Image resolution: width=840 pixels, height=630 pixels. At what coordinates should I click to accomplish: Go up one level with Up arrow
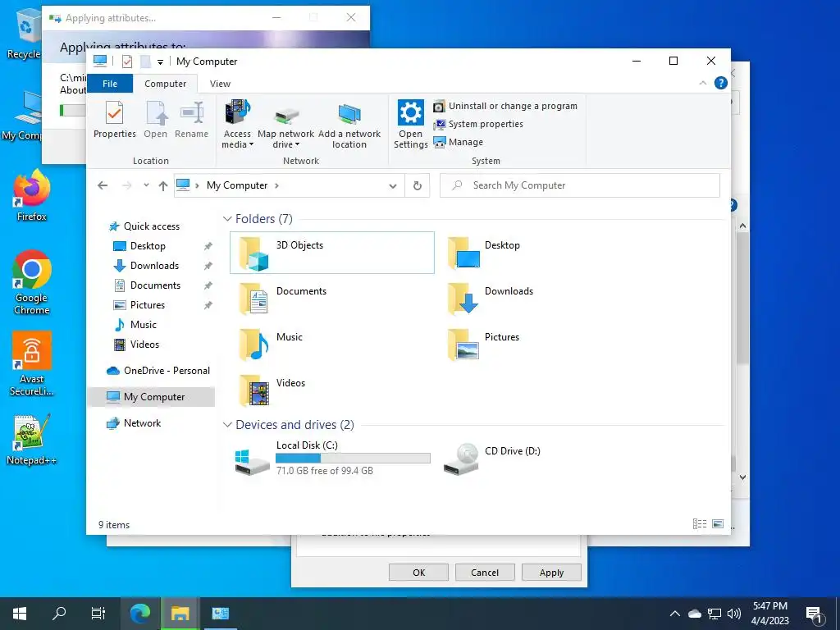coord(163,185)
